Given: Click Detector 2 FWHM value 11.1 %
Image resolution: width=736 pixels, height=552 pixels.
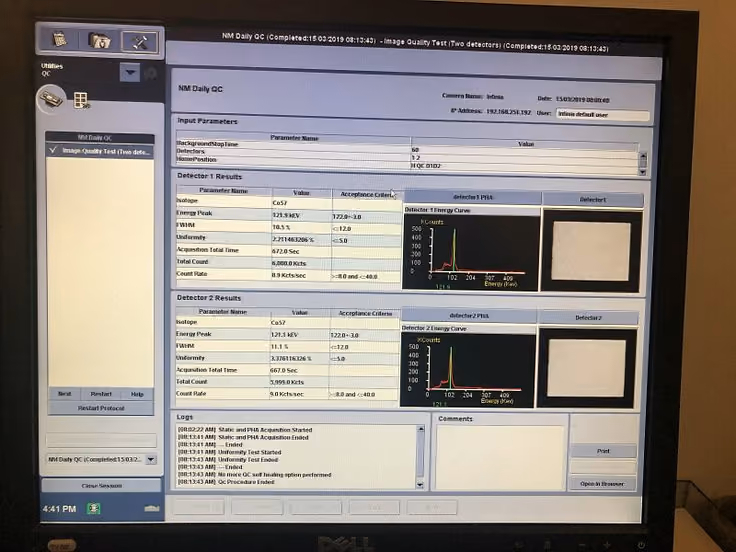Looking at the screenshot, I should [279, 346].
